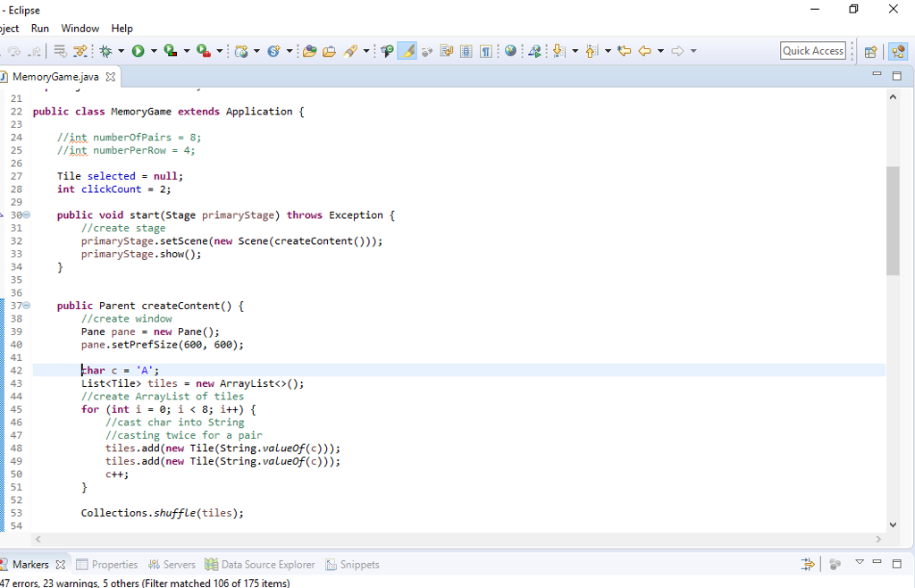Viewport: 915px width, 588px height.
Task: Open the Markers View Menu triangle
Action: [860, 562]
